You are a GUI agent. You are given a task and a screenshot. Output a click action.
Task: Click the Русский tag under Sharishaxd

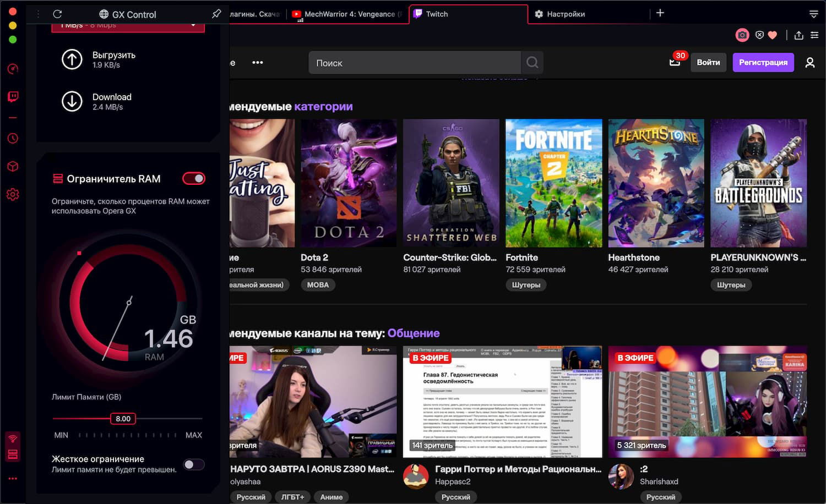click(x=661, y=497)
